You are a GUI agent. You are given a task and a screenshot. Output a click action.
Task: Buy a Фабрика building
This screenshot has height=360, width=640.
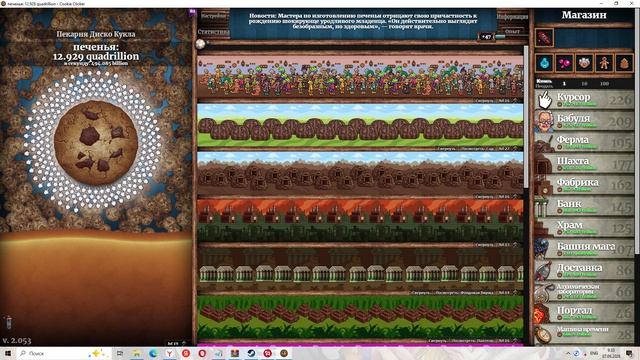point(584,184)
